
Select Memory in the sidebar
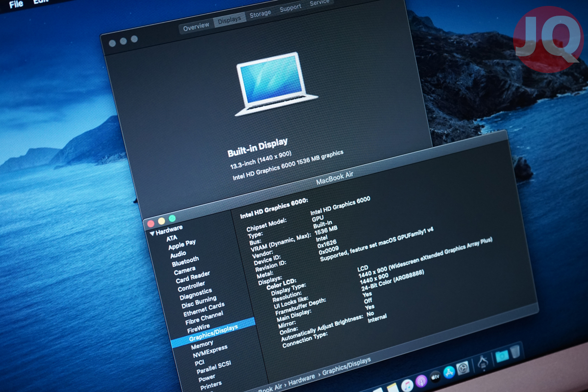[x=202, y=344]
